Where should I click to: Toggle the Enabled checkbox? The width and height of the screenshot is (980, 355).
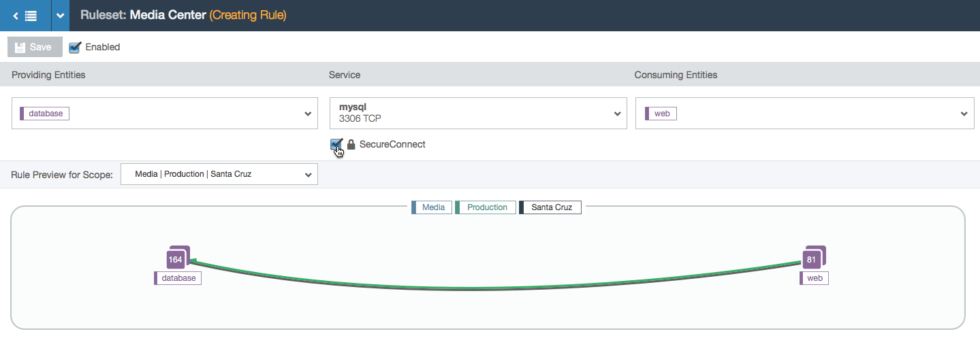pos(75,47)
